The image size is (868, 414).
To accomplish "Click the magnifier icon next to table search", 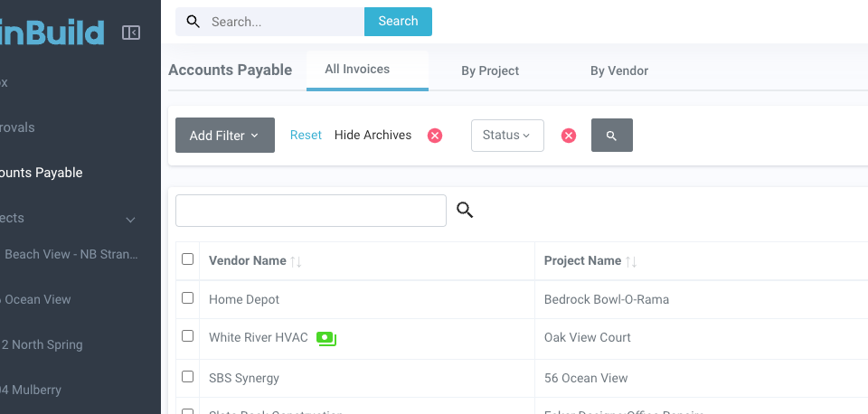I will (465, 211).
